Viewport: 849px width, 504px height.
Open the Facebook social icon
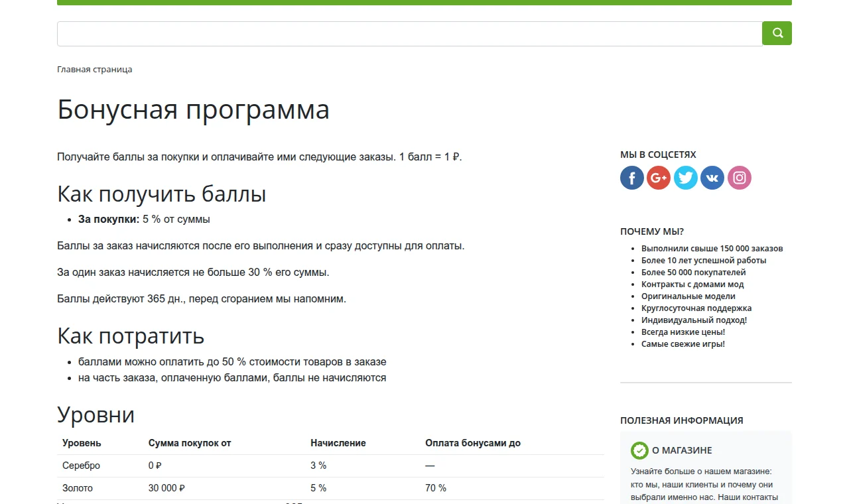[x=632, y=178]
